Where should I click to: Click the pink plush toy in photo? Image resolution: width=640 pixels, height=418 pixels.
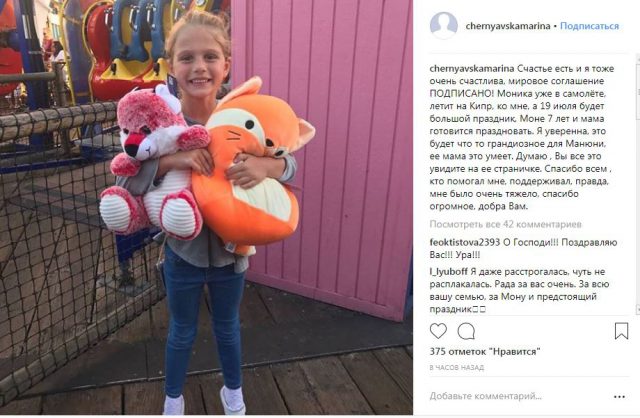(155, 163)
